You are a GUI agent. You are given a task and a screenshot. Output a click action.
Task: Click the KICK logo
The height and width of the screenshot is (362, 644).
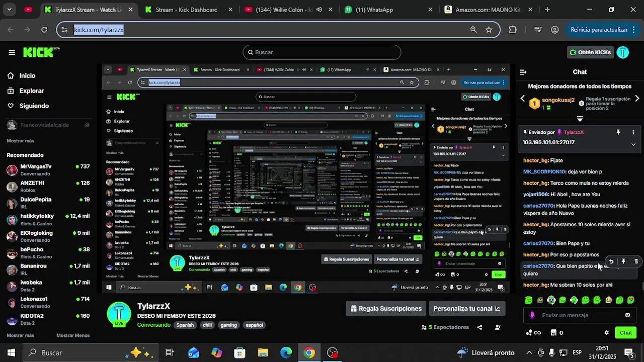41,52
